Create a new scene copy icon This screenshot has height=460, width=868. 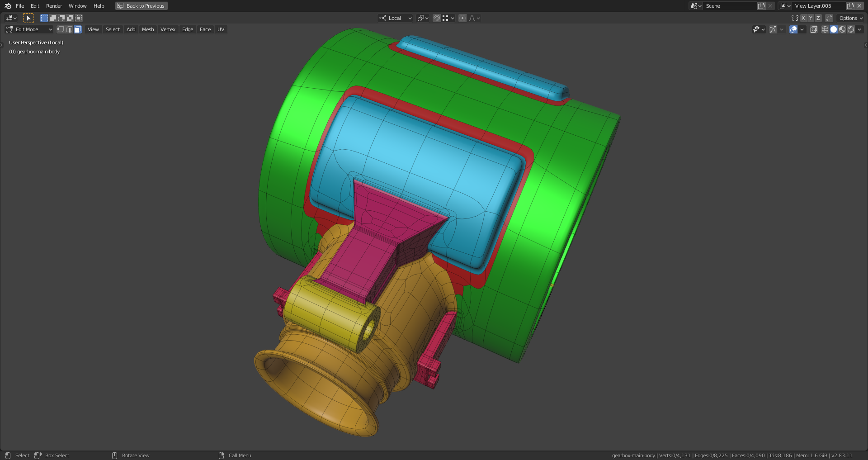pyautogui.click(x=761, y=6)
